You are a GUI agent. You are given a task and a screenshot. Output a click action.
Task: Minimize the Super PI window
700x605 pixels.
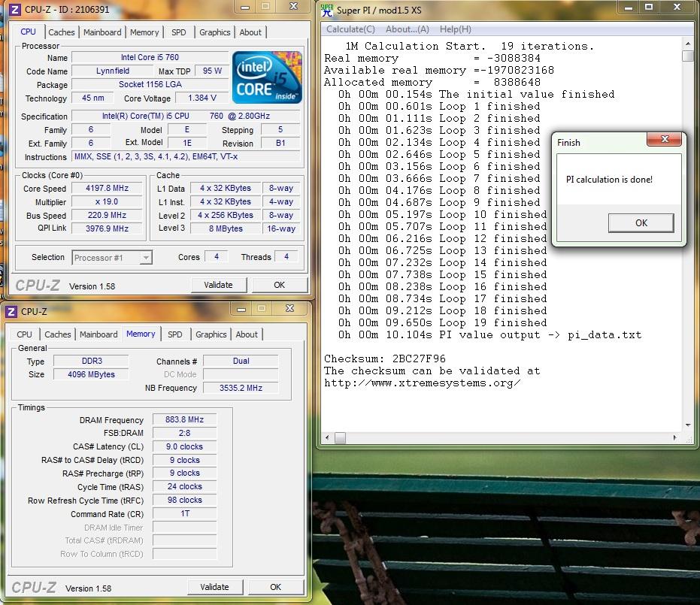click(629, 8)
